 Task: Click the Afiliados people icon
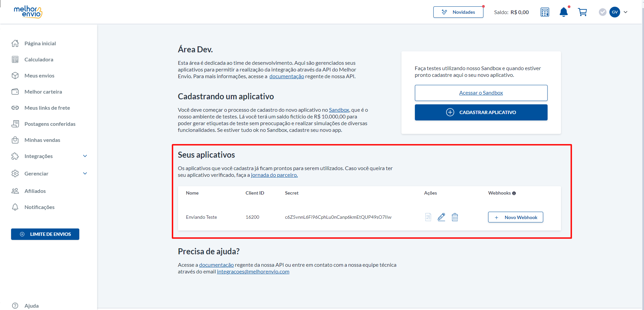(15, 191)
